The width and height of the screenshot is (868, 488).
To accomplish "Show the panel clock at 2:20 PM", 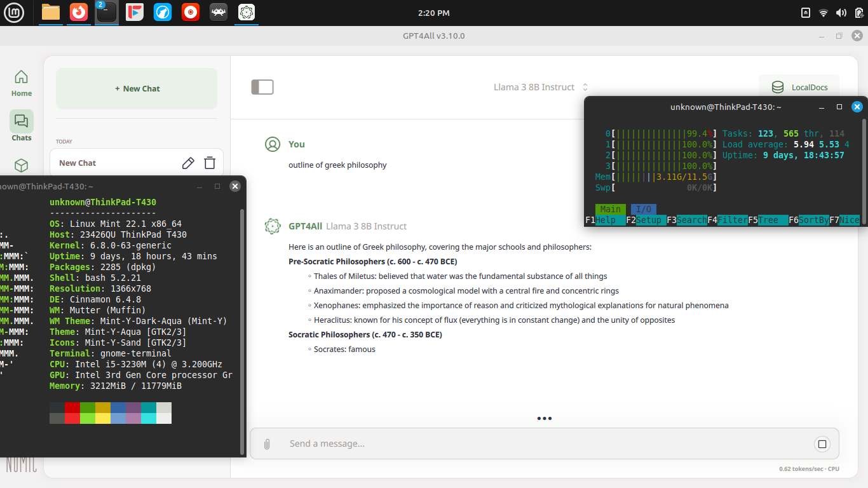I will click(x=434, y=13).
